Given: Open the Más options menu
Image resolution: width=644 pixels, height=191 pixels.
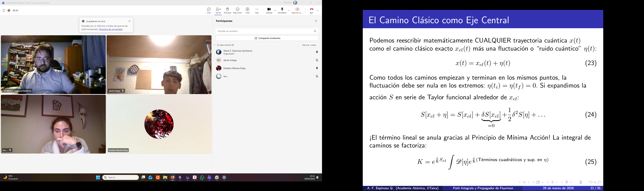Looking at the screenshot, I should tap(257, 10).
